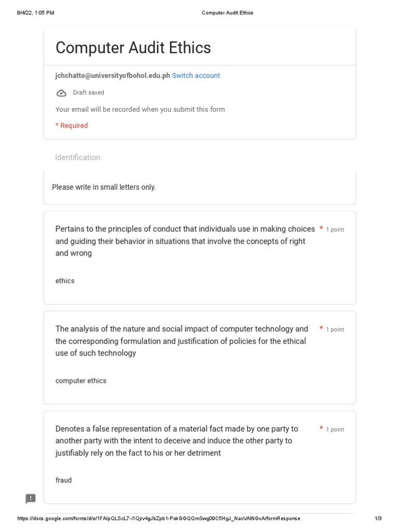Click the false representation question text
Screen dimensions: 399x532
click(177, 441)
